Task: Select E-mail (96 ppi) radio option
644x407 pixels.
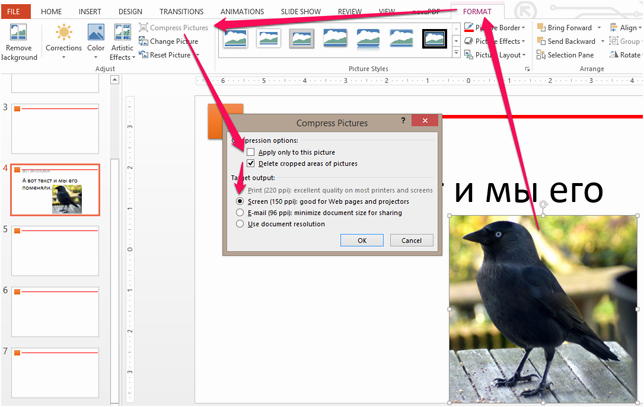Action: [x=240, y=212]
